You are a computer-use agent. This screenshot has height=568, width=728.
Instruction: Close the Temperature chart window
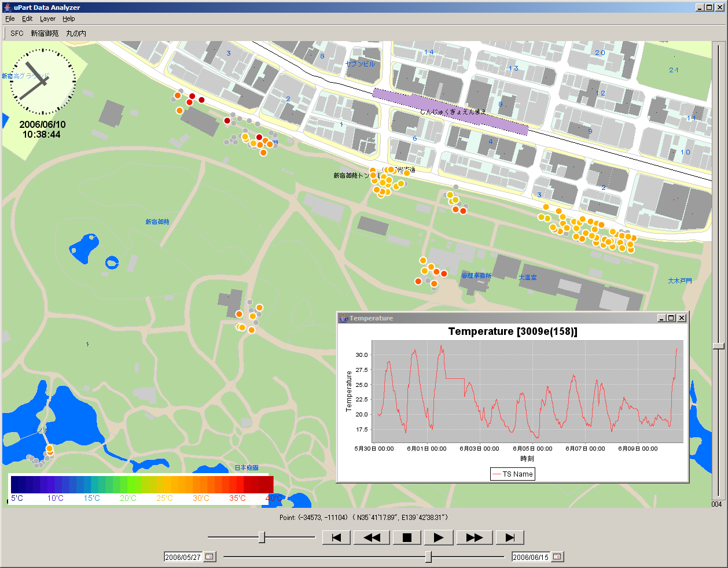(682, 318)
